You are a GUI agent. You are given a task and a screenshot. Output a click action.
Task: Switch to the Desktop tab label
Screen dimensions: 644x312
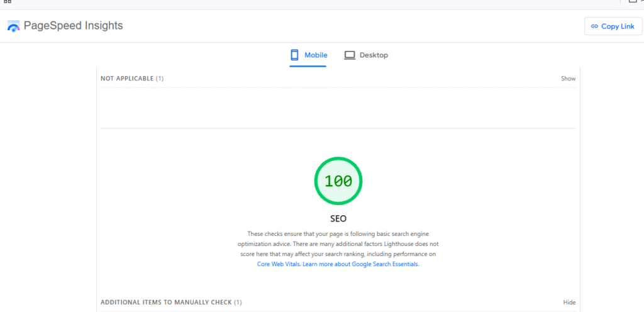coord(374,55)
